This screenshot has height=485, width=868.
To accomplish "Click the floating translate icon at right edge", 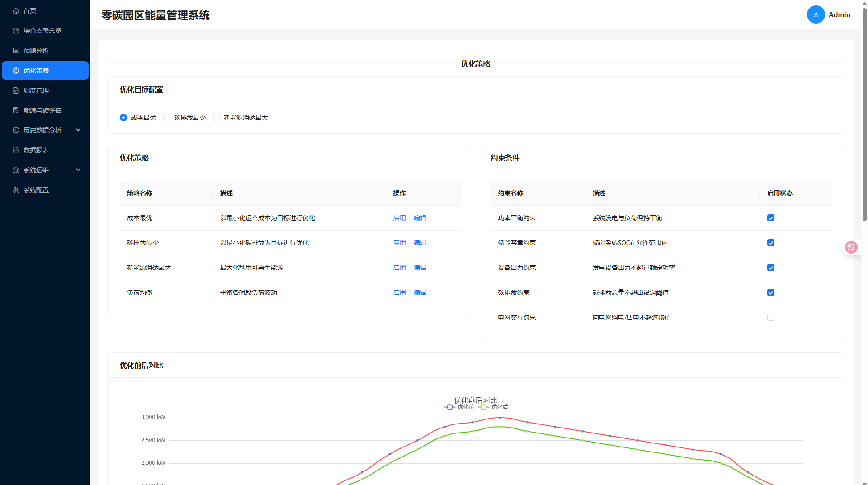I will [x=851, y=247].
